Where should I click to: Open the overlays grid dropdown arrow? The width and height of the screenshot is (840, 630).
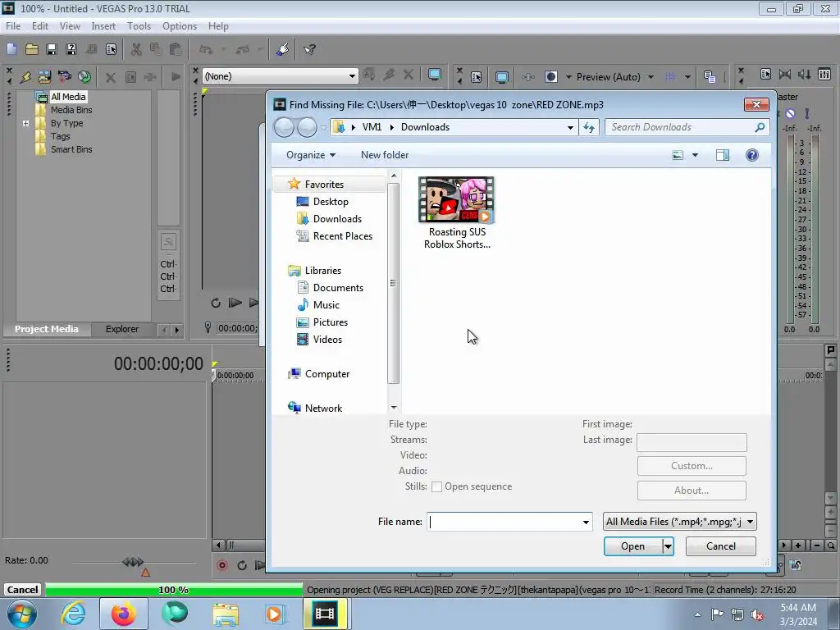pos(687,77)
